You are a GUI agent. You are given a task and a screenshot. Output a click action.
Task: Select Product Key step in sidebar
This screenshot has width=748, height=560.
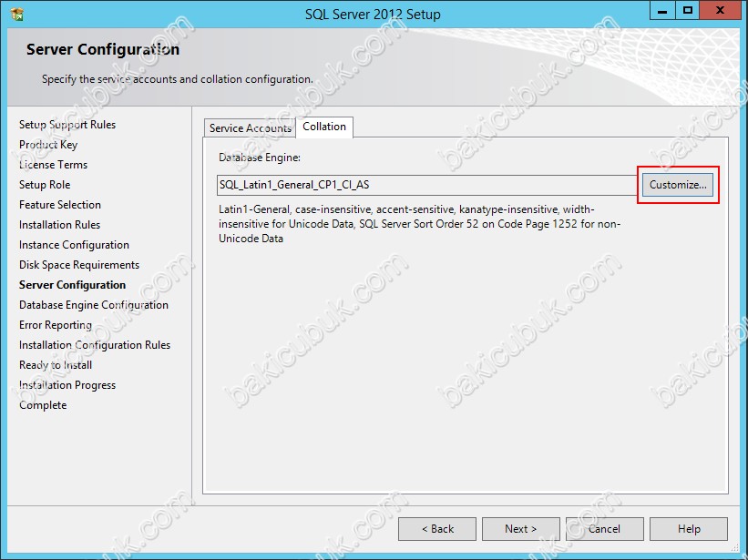point(48,145)
